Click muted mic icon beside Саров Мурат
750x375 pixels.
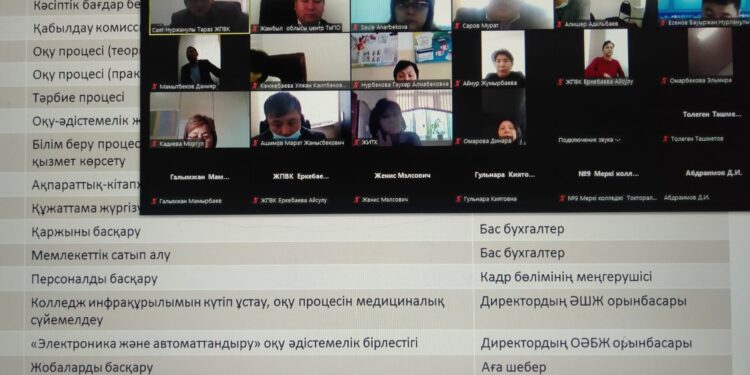click(x=457, y=25)
